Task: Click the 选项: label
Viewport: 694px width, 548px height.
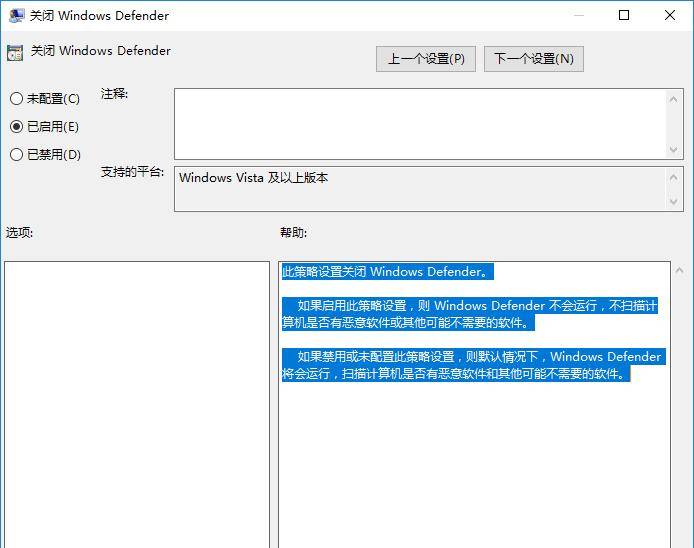Action: (x=19, y=232)
